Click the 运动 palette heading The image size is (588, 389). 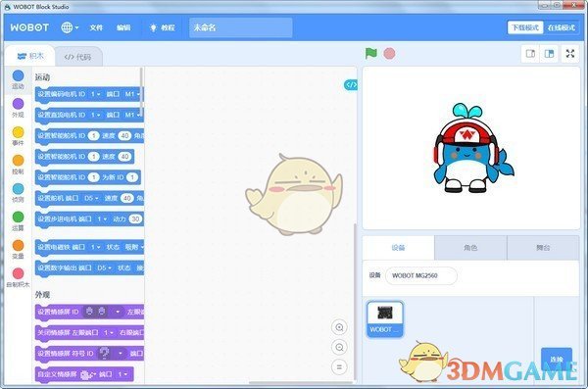coord(42,77)
